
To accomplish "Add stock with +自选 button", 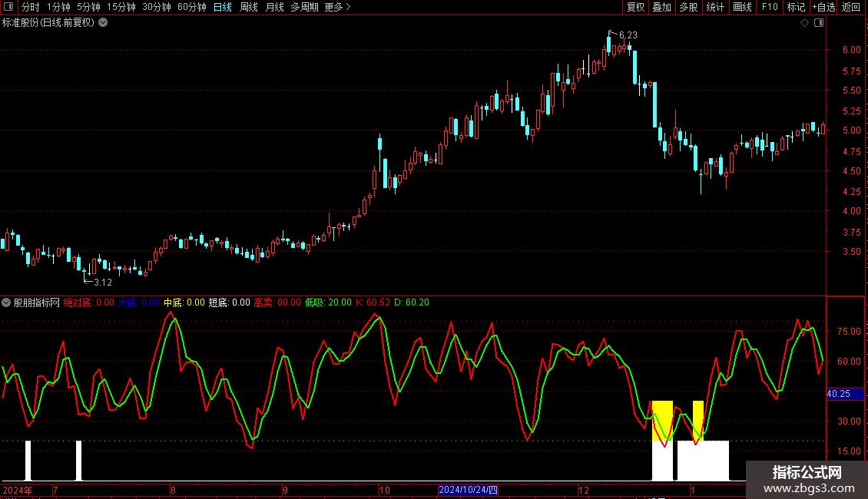I will click(823, 7).
